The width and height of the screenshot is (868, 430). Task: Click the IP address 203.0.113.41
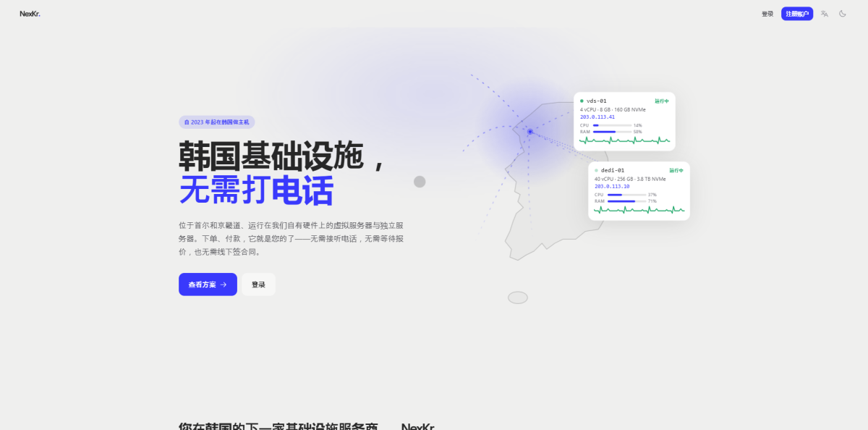[x=597, y=117]
